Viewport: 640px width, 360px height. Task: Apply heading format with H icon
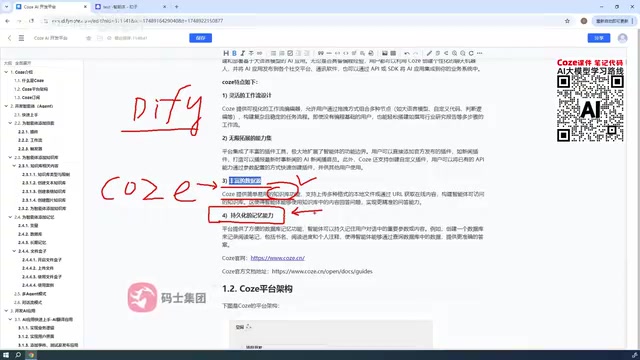[x=226, y=53]
